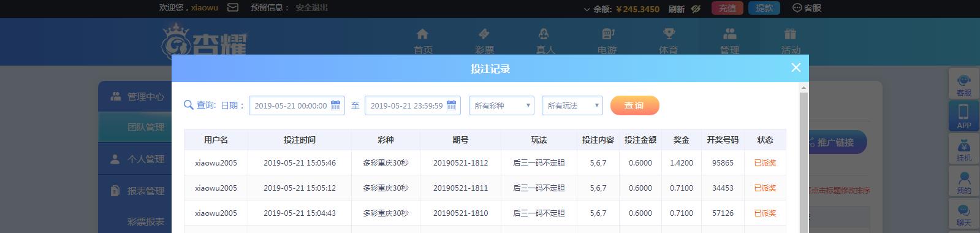Select 彩票报表 in left sidebar

pyautogui.click(x=146, y=221)
